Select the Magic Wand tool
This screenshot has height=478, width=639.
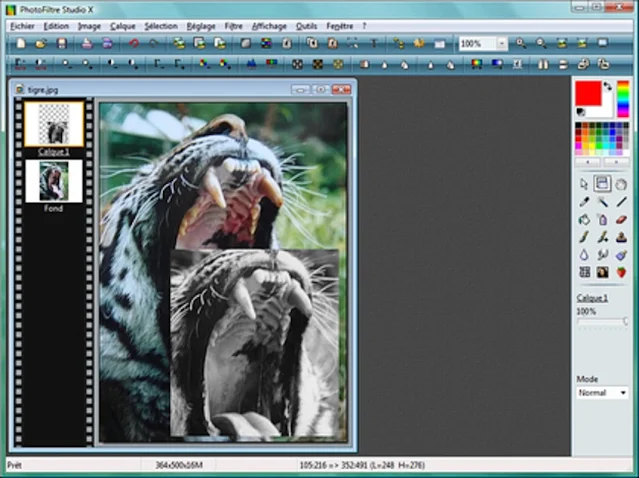pyautogui.click(x=602, y=202)
